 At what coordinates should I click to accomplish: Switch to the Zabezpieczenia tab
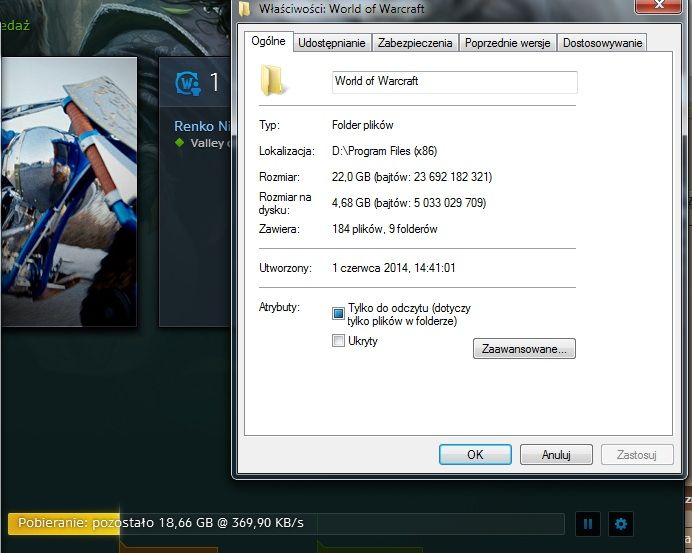click(415, 43)
